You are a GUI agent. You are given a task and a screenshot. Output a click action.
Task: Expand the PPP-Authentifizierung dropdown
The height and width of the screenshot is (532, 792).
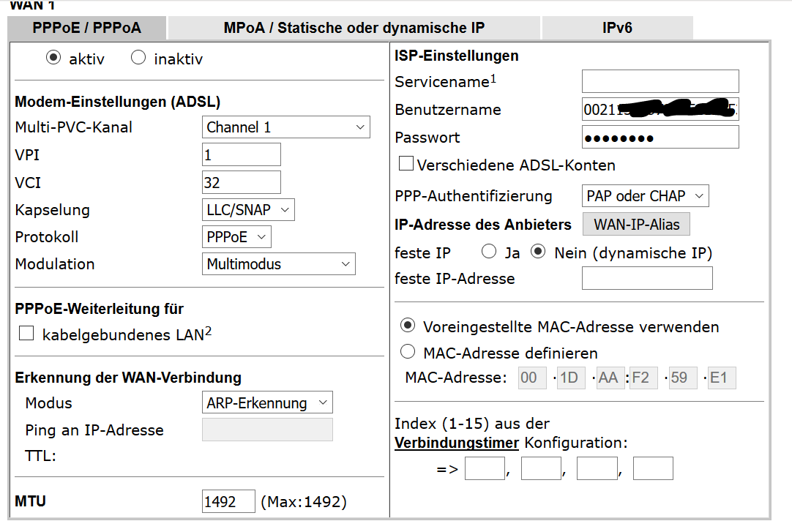coord(646,196)
